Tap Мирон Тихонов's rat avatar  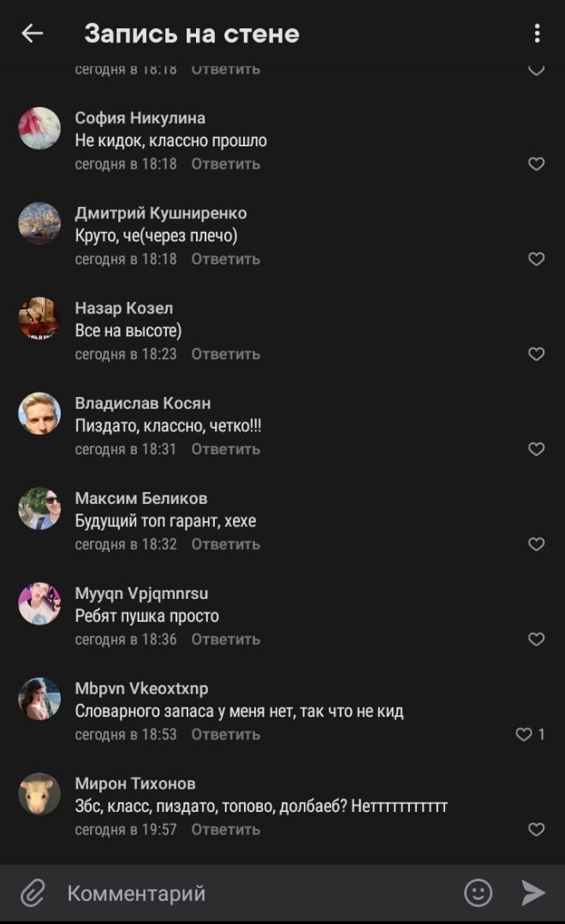pyautogui.click(x=39, y=794)
